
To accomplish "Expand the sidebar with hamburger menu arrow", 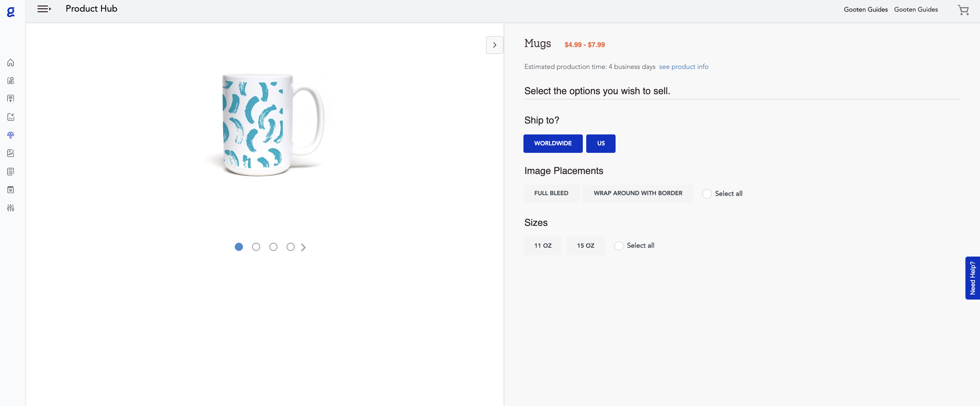I will tap(44, 9).
